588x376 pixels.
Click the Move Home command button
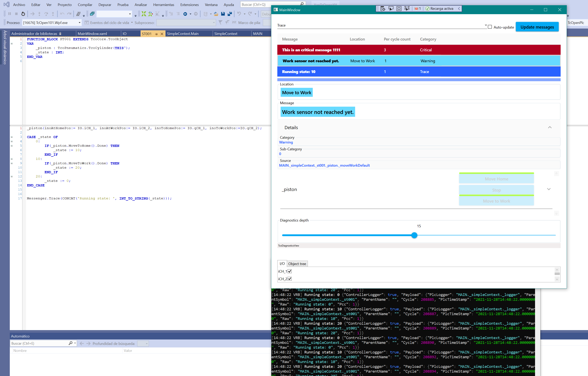tap(496, 179)
